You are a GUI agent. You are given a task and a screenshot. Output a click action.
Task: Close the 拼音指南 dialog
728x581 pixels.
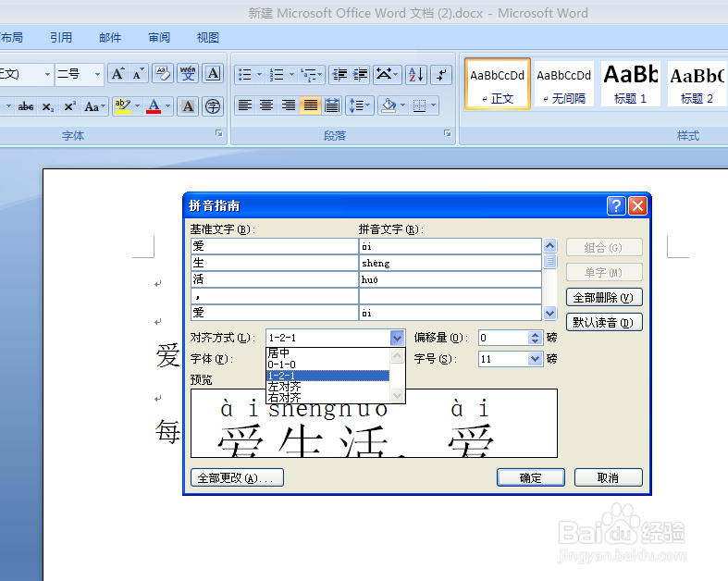pos(638,205)
